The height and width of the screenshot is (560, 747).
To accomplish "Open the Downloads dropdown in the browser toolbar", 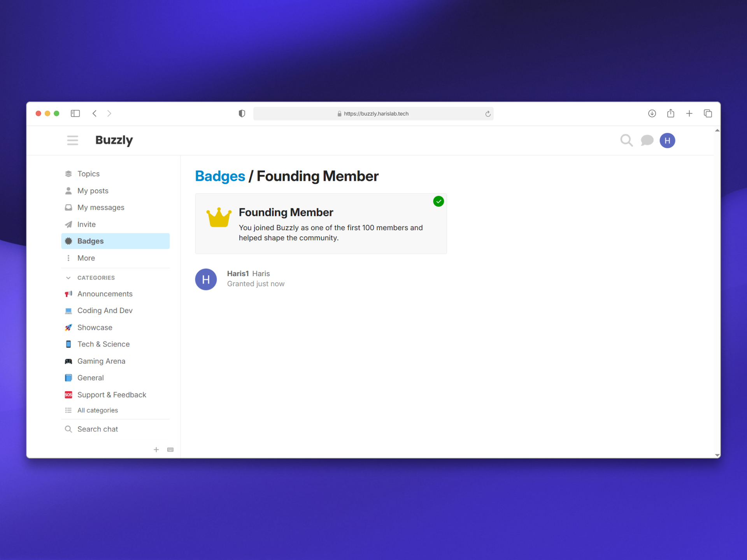I will point(652,113).
